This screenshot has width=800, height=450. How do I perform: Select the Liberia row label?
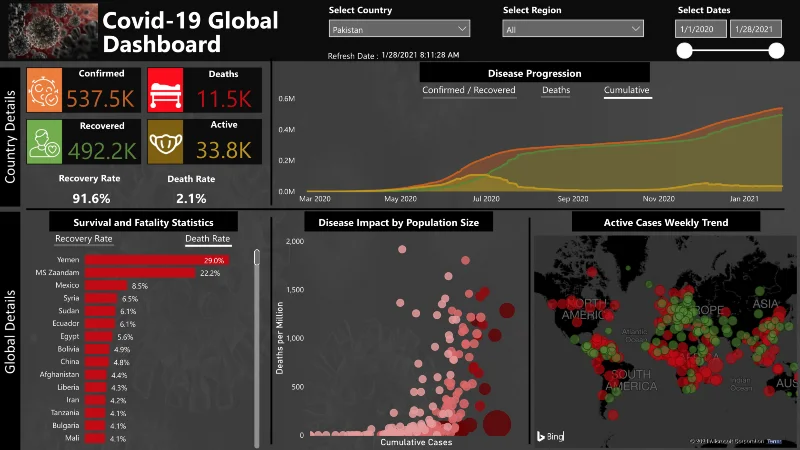tap(68, 387)
